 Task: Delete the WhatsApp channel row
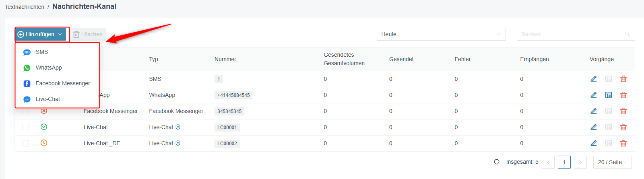(623, 95)
